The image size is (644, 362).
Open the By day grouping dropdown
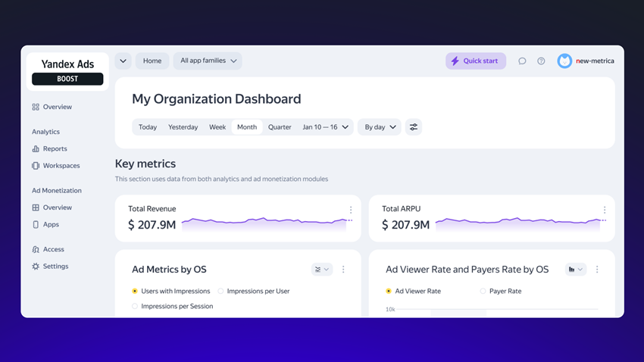[x=380, y=127]
